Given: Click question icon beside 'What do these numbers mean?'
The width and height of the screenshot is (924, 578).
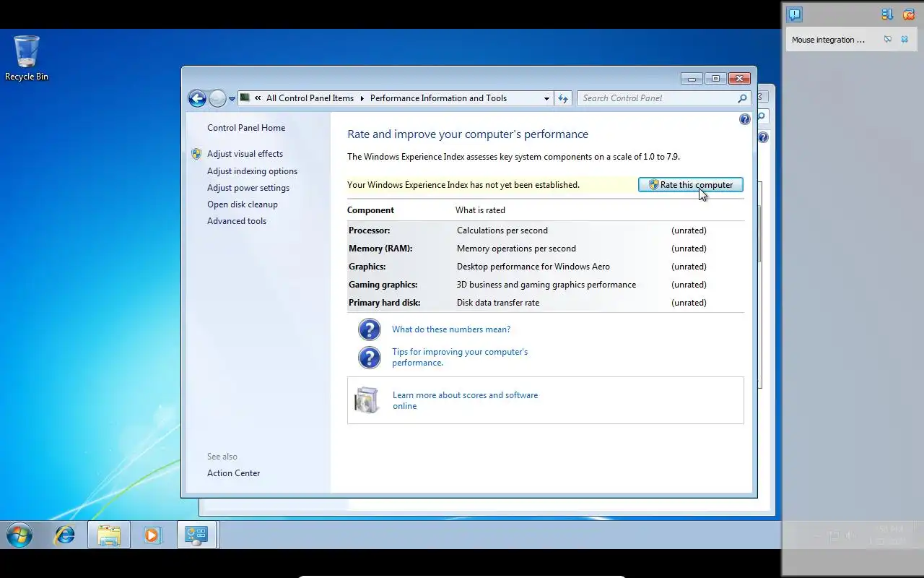Looking at the screenshot, I should (x=370, y=329).
